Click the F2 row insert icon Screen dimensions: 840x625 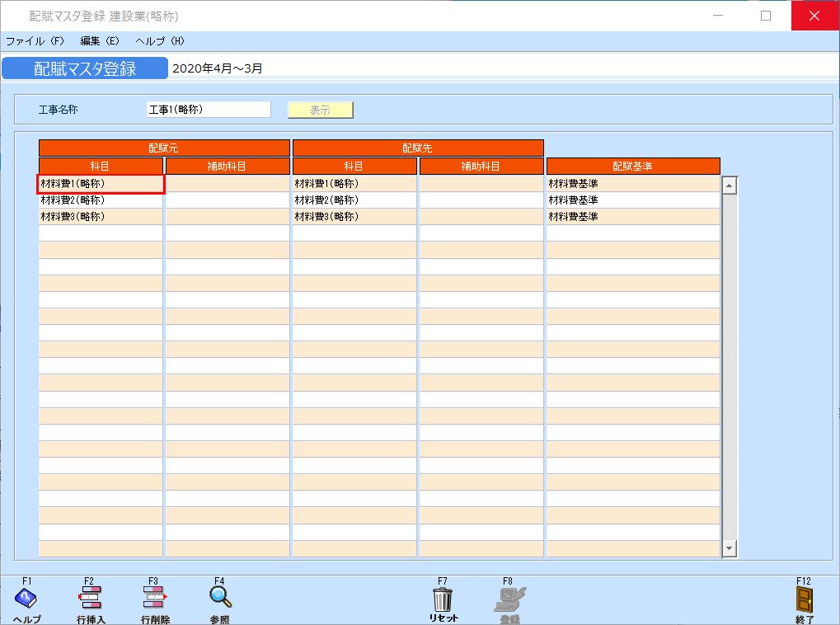coord(90,598)
